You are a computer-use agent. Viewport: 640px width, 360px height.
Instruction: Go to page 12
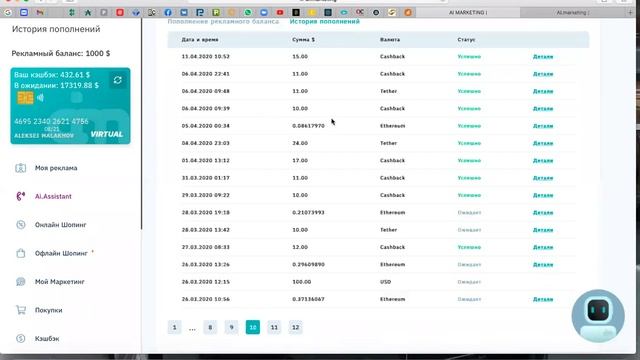click(x=296, y=327)
